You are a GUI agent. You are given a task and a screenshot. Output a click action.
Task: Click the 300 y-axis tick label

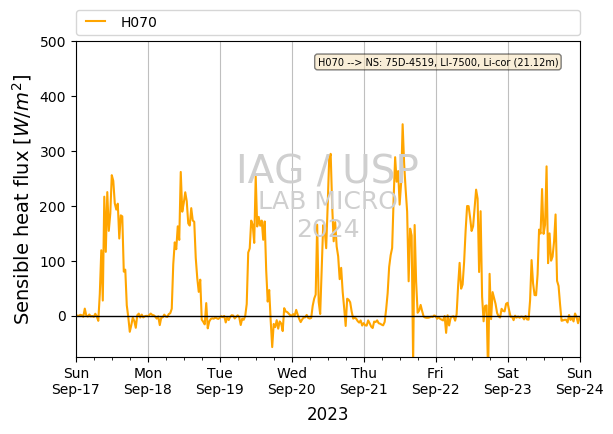click(x=53, y=152)
